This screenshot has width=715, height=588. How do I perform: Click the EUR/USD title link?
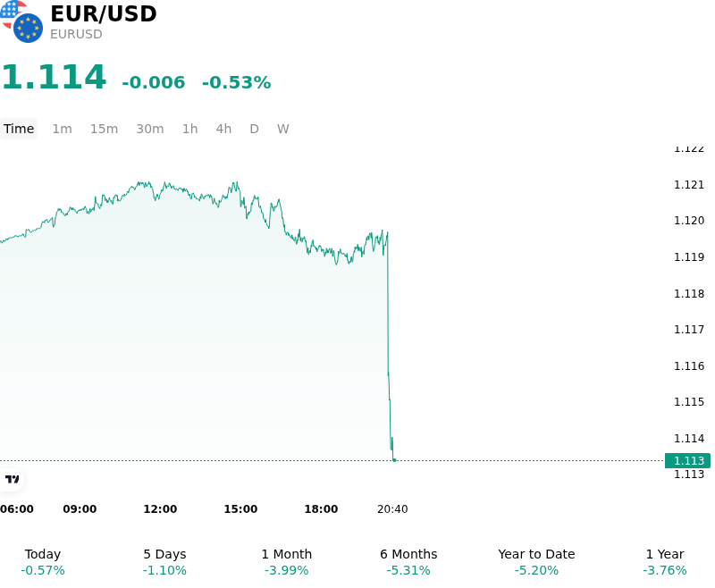(104, 13)
